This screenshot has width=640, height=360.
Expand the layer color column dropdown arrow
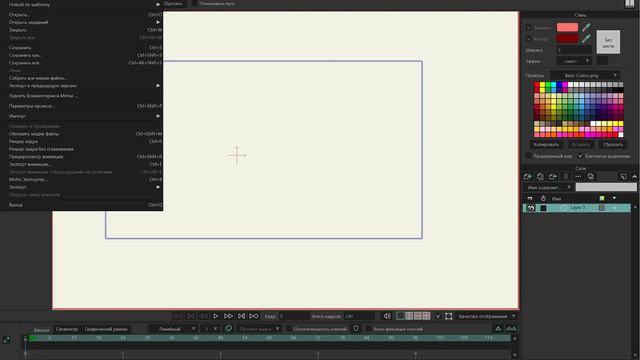click(x=614, y=198)
